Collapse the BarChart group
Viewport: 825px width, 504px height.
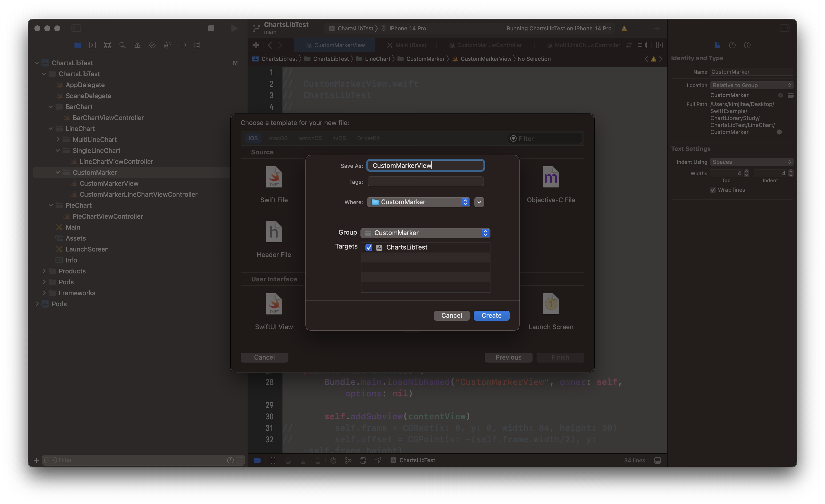[x=51, y=107]
